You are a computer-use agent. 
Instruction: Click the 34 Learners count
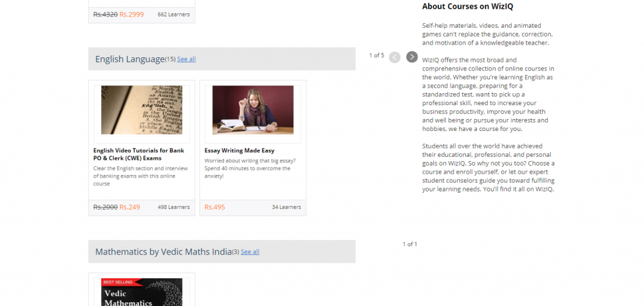pyautogui.click(x=286, y=207)
